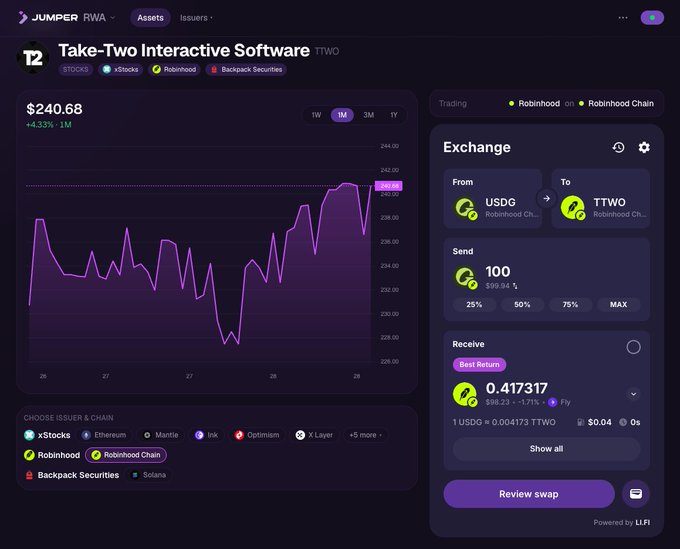
Task: Expand the route details chevron
Action: pyautogui.click(x=633, y=394)
